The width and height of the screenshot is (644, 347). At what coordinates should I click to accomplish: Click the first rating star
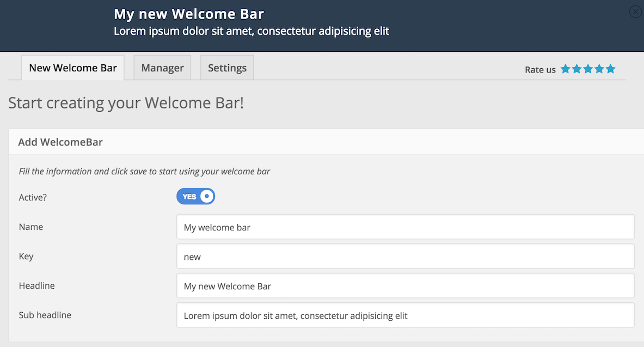coord(566,69)
